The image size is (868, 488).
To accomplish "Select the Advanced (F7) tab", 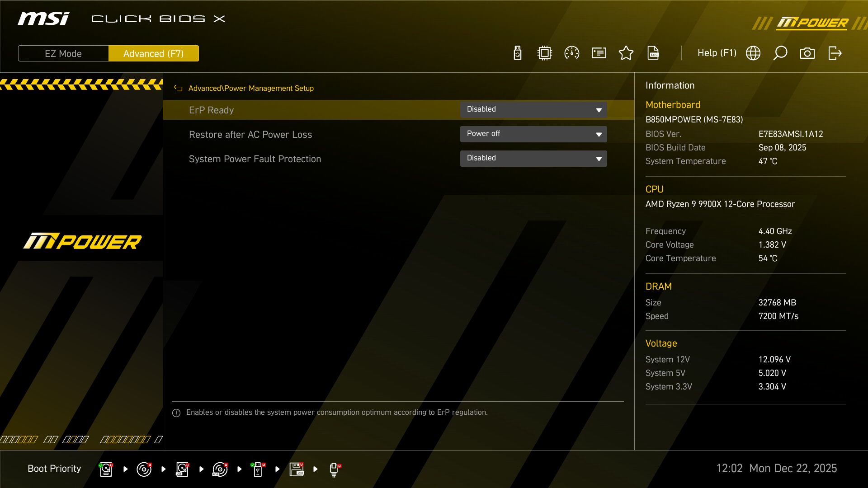I will click(153, 53).
